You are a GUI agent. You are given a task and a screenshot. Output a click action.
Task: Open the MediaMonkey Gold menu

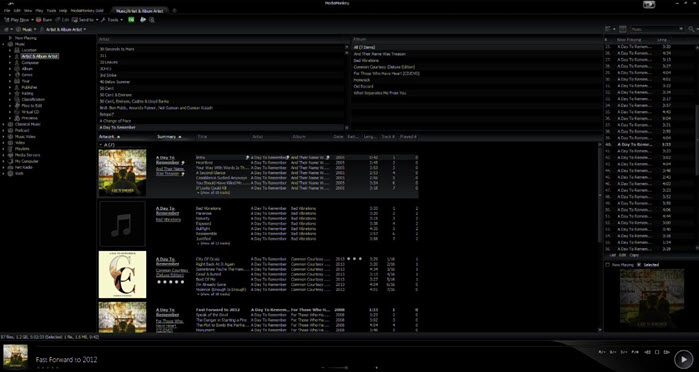coord(87,10)
